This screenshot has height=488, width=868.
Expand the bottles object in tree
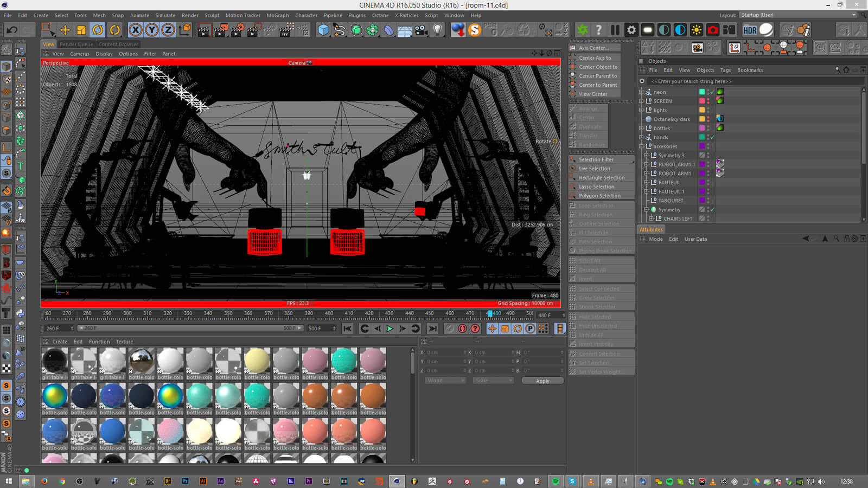click(x=641, y=129)
